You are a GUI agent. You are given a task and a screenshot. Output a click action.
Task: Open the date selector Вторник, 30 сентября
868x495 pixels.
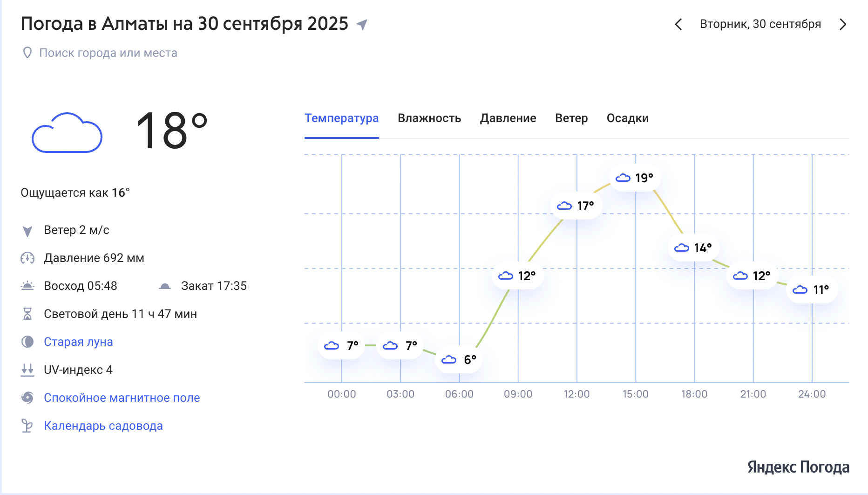click(760, 24)
